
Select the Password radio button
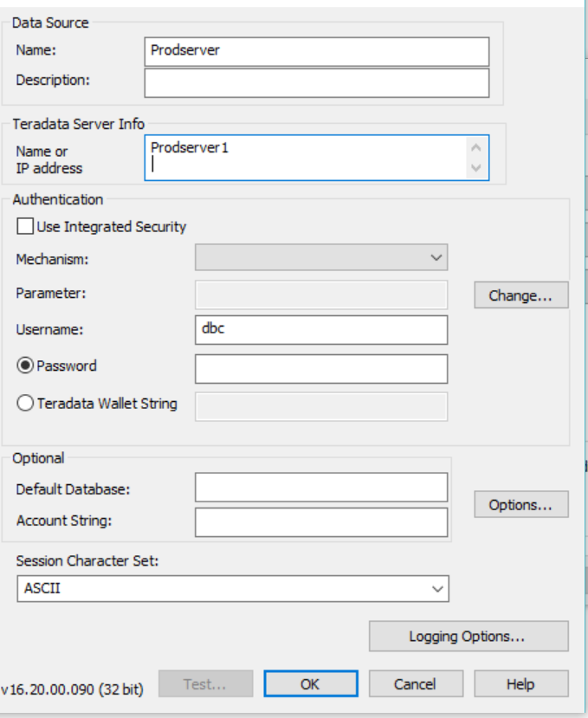point(25,365)
